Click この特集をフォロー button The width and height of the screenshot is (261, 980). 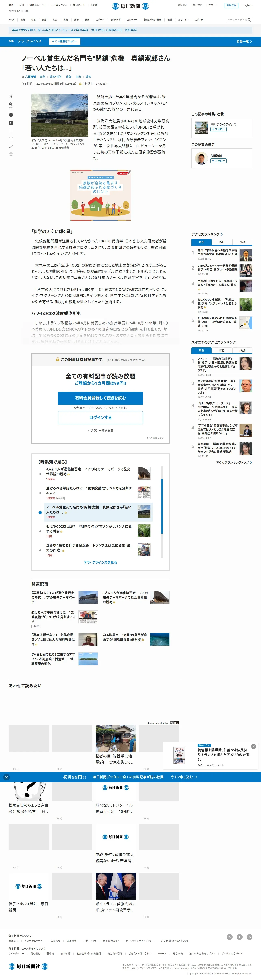point(64,41)
